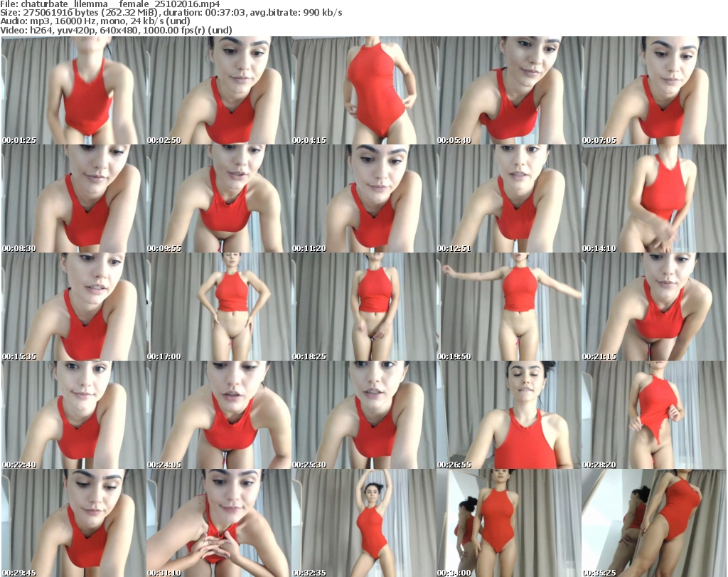Click the frame timestamped 00:25:30
Image resolution: width=728 pixels, height=577 pixels.
364,415
